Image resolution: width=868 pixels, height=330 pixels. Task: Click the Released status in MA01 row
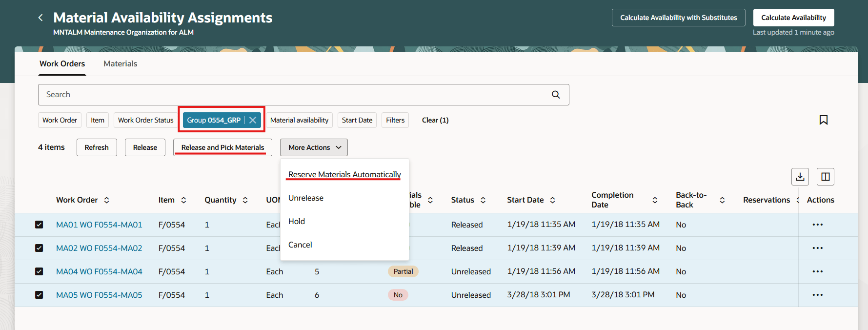pos(467,225)
